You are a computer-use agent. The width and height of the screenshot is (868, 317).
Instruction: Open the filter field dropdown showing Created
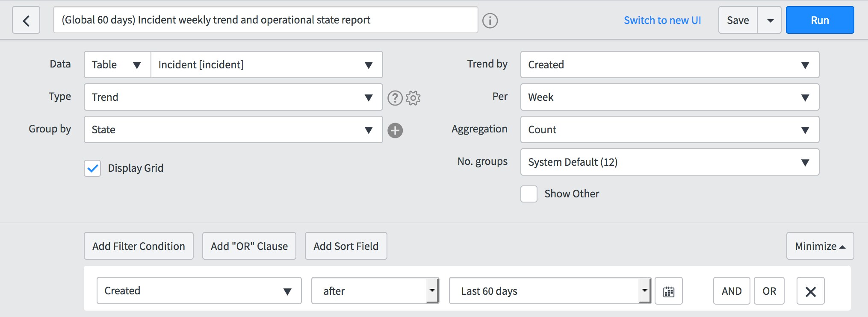click(199, 291)
